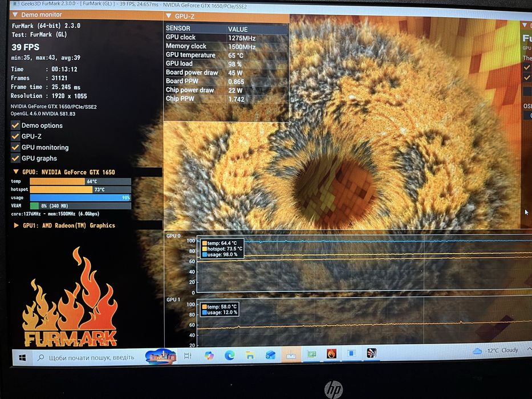The height and width of the screenshot is (399, 532).
Task: Open the Windows Start menu
Action: pos(22,357)
